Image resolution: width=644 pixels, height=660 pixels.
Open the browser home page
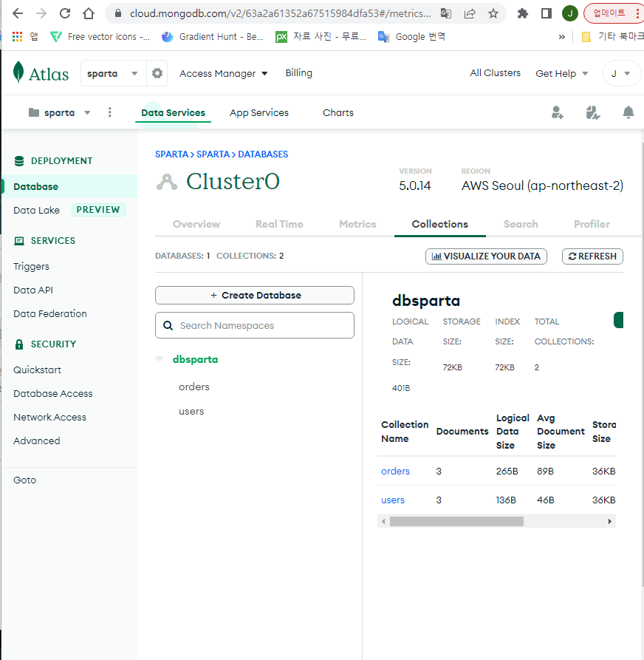89,13
